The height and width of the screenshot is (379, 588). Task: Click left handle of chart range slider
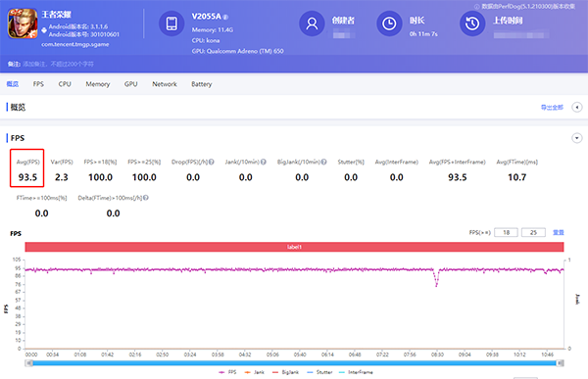click(x=29, y=363)
